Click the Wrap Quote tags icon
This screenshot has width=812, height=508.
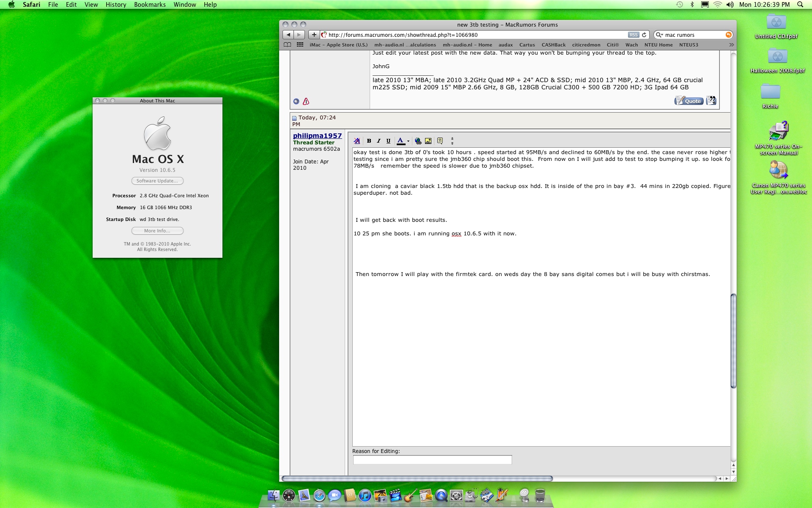click(440, 141)
